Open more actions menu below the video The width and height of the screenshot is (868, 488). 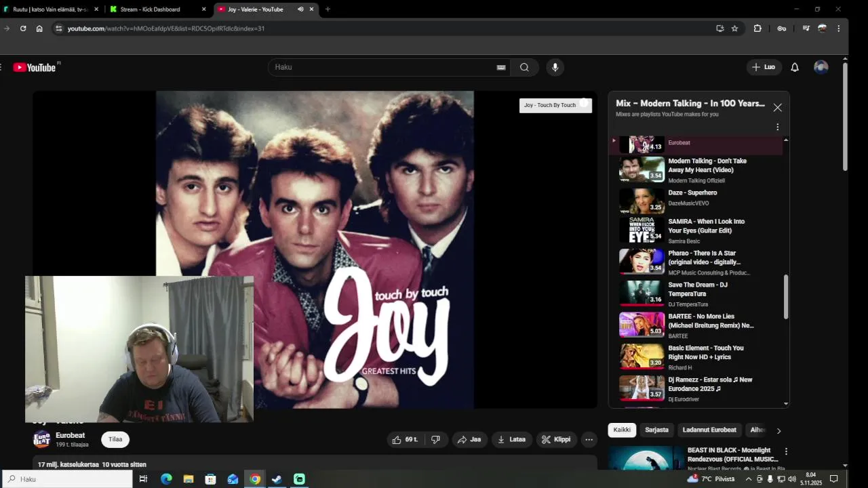pos(589,440)
